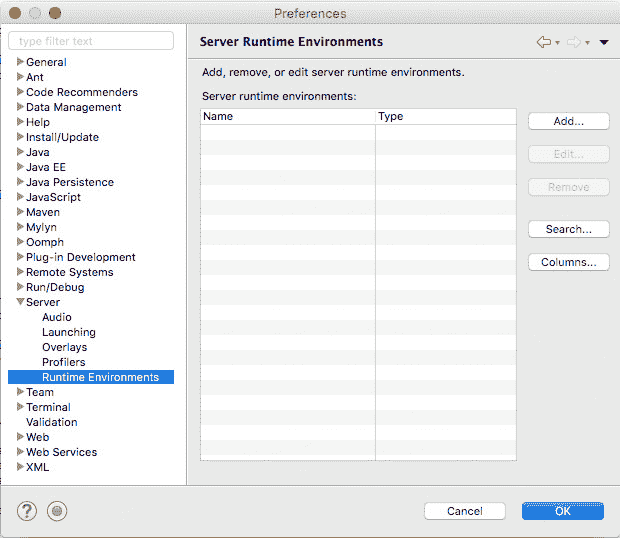Open the forward history dropdown arrow
The width and height of the screenshot is (620, 538).
tap(587, 43)
